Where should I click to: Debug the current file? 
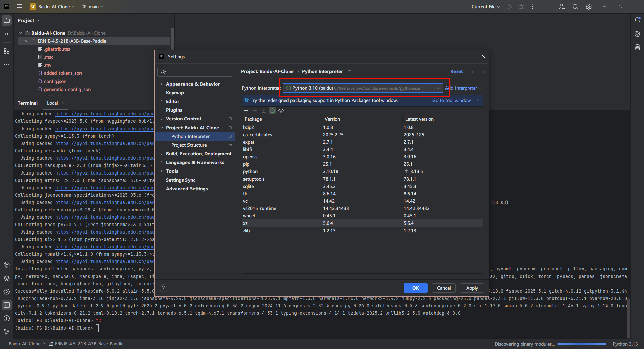[x=521, y=7]
